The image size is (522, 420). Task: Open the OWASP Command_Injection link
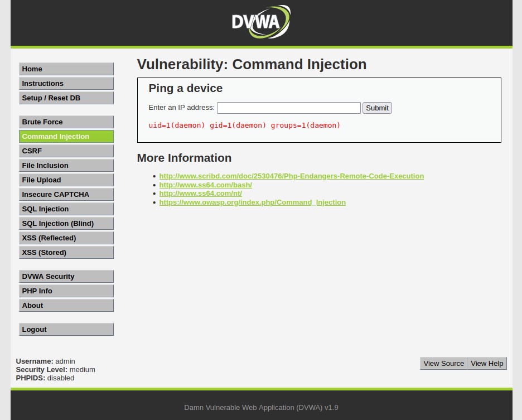click(252, 202)
